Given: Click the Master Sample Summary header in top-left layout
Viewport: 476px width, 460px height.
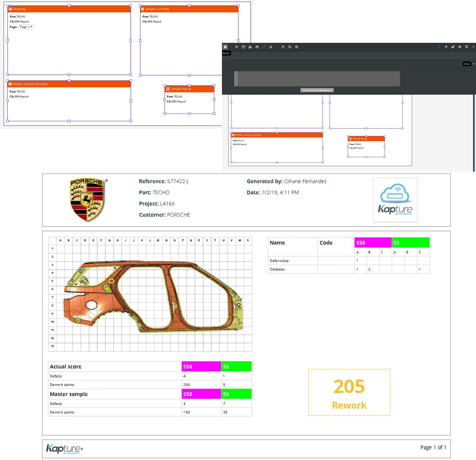Looking at the screenshot, I should pyautogui.click(x=69, y=84).
